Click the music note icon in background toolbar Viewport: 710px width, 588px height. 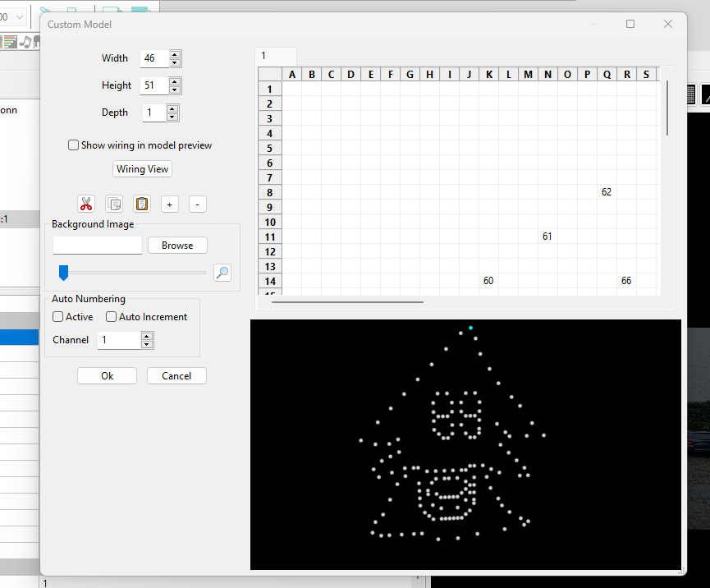(25, 42)
